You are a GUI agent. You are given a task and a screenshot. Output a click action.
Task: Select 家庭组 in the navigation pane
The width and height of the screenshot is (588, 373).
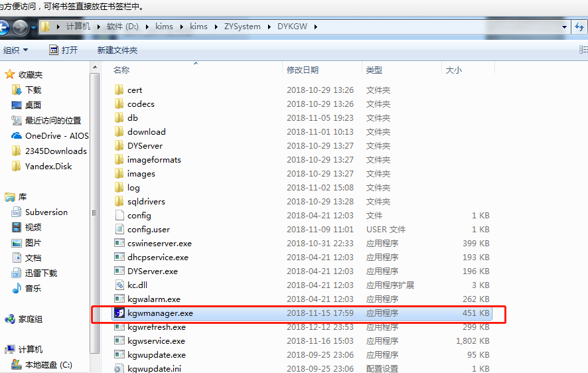(x=31, y=319)
